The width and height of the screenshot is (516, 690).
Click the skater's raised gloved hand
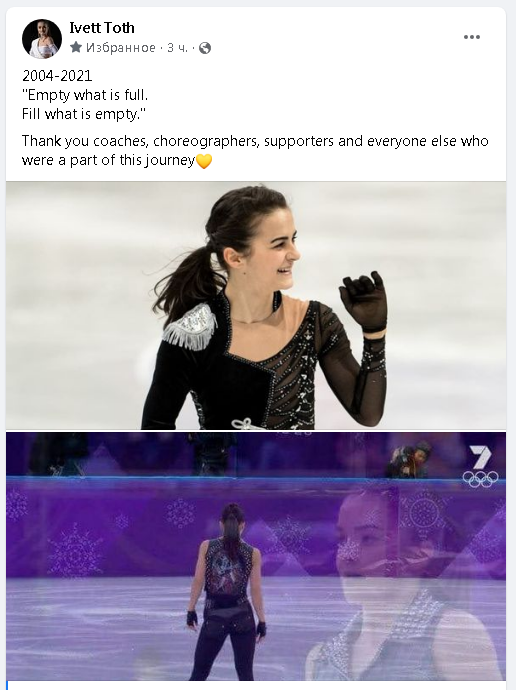[x=364, y=302]
